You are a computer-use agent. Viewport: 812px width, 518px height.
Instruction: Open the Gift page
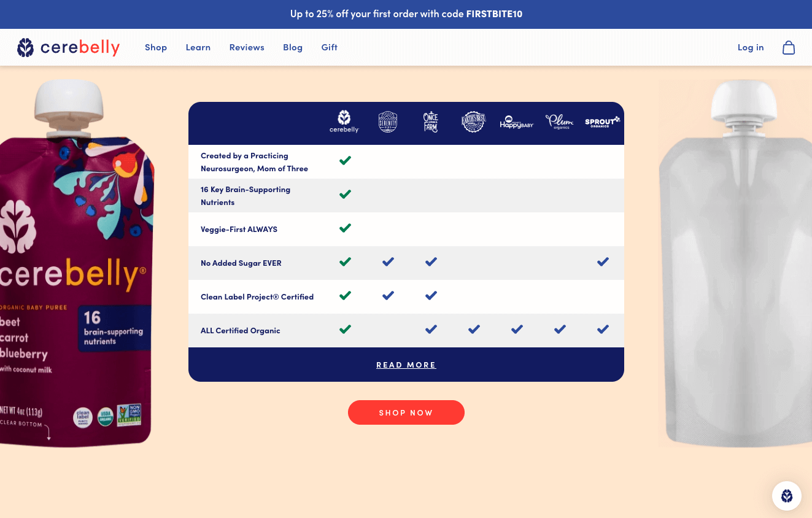[330, 47]
